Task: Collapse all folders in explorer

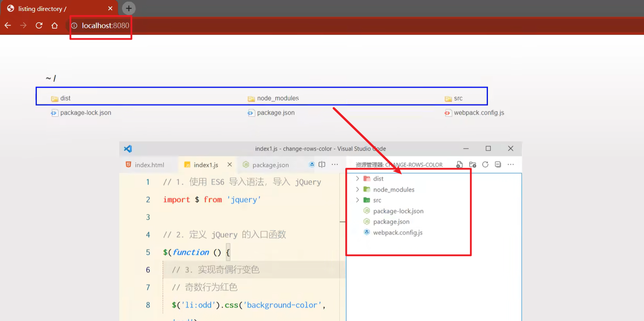Action: pos(498,165)
